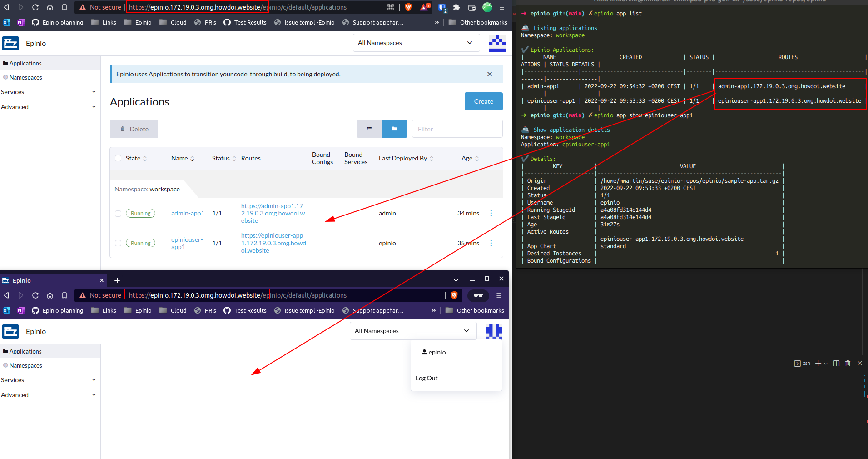This screenshot has width=868, height=459.
Task: Open the admin-app1 application link
Action: (188, 213)
